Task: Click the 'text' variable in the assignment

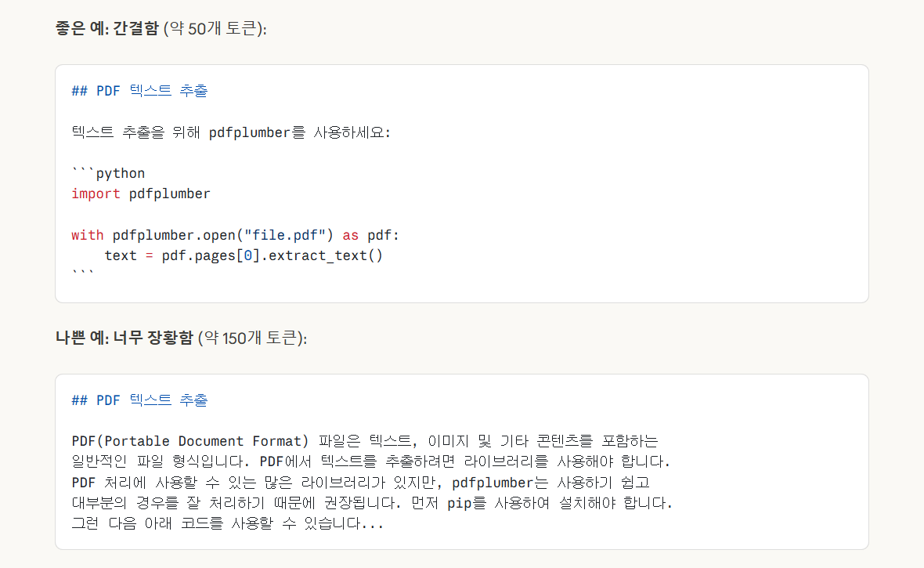Action: (x=121, y=255)
